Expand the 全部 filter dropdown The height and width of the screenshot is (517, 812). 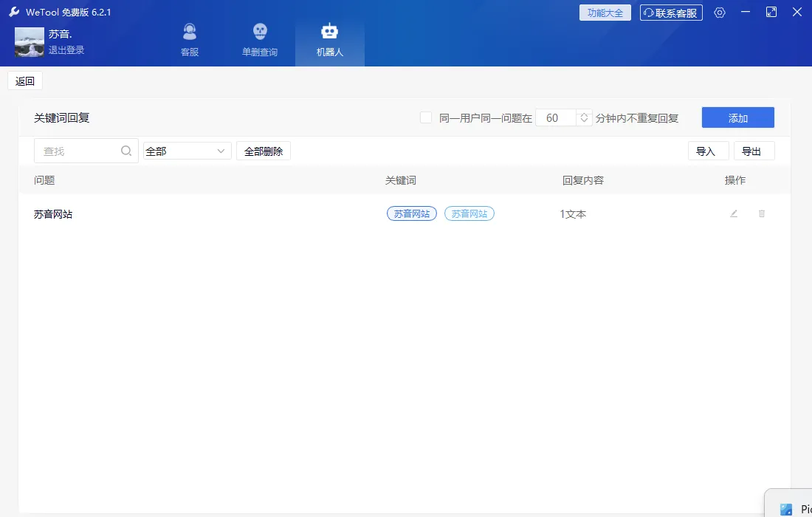pos(187,151)
